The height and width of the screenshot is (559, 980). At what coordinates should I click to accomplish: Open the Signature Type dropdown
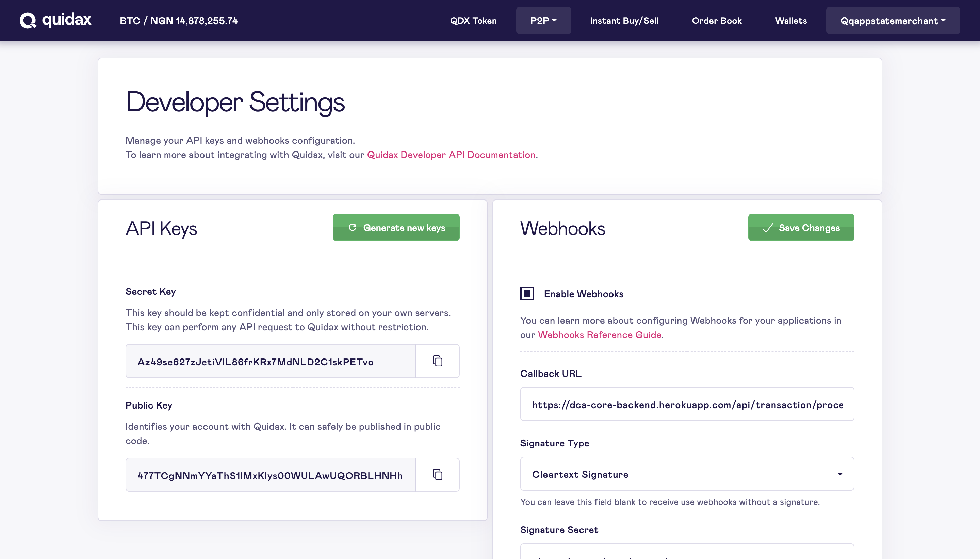(687, 474)
